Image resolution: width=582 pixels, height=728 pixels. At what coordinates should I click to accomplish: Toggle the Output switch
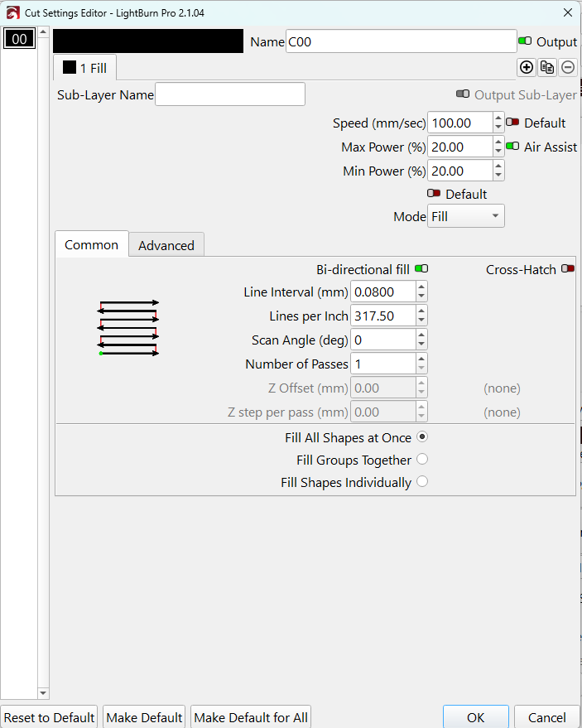(525, 41)
